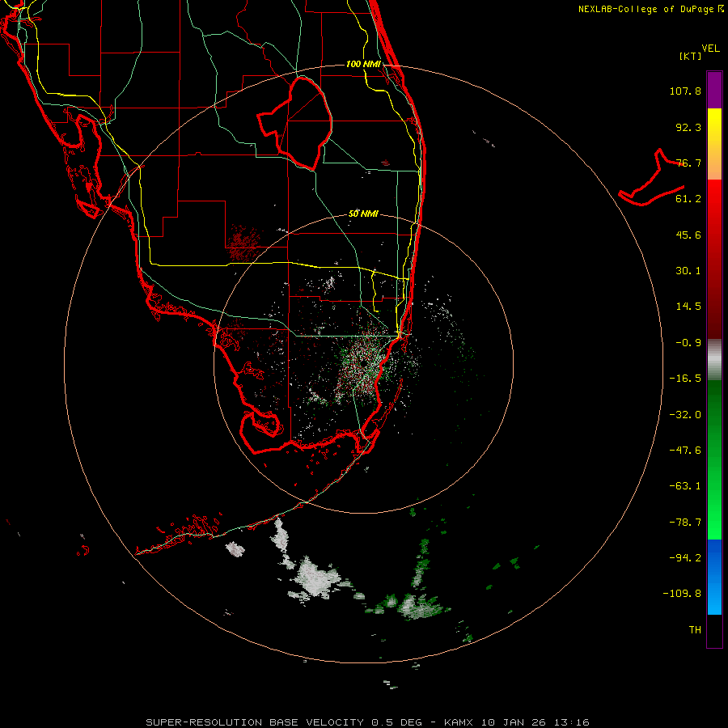The height and width of the screenshot is (728, 728).
Task: Select the -0.9 legend value
Action: tap(688, 343)
